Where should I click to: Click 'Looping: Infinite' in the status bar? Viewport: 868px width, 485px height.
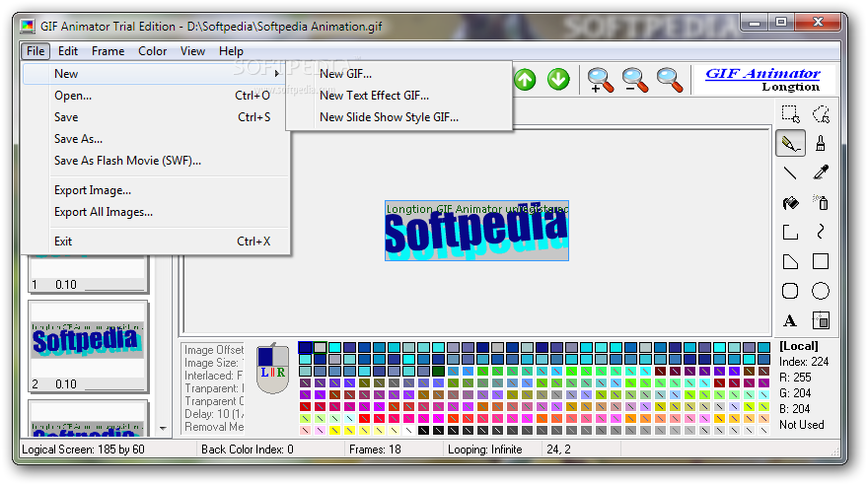click(485, 450)
